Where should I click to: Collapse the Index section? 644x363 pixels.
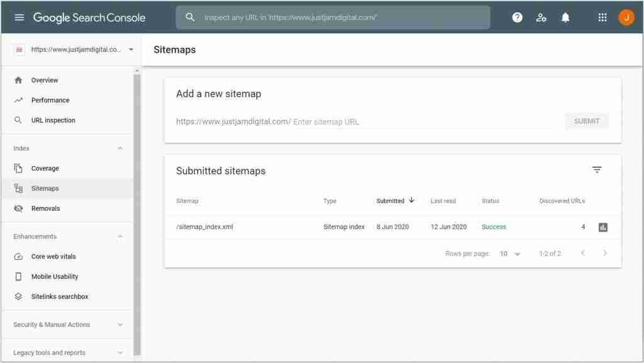click(120, 148)
